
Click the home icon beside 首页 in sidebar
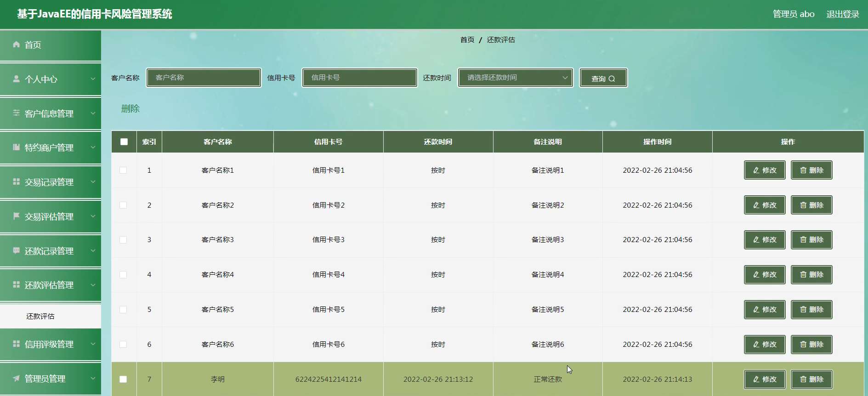[x=17, y=45]
